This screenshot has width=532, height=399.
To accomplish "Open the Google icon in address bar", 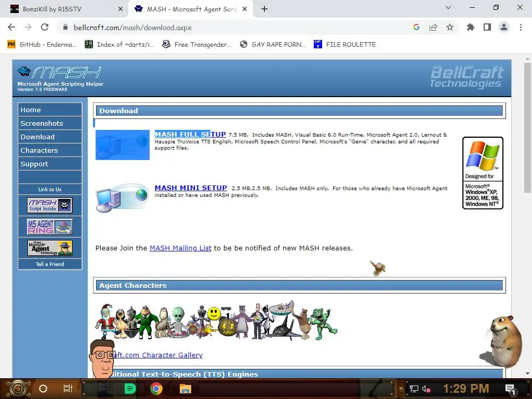I will pos(417,27).
